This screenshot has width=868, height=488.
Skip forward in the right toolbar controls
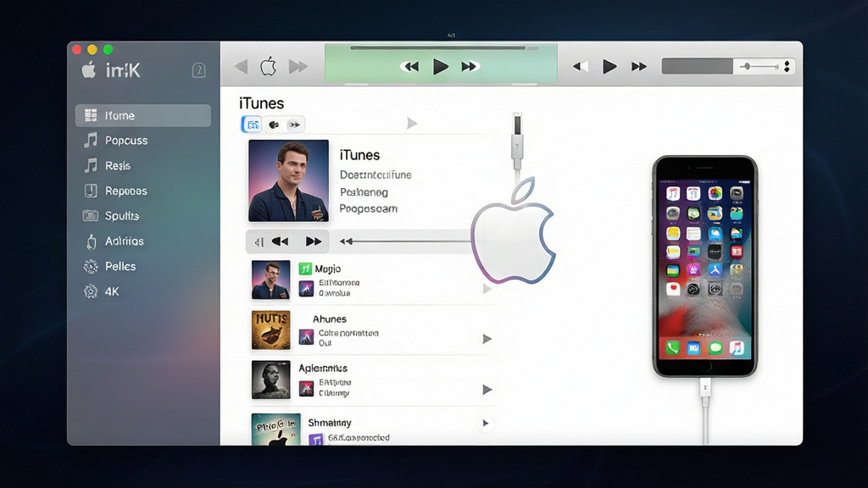(639, 67)
